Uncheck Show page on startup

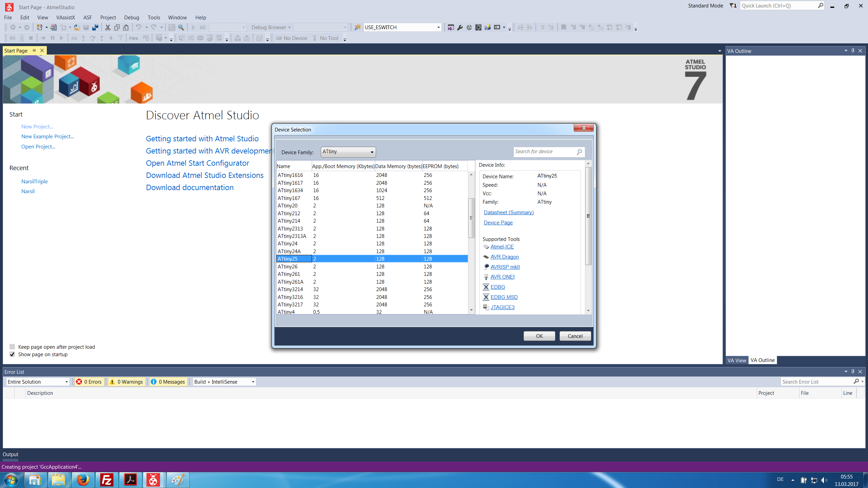(12, 354)
